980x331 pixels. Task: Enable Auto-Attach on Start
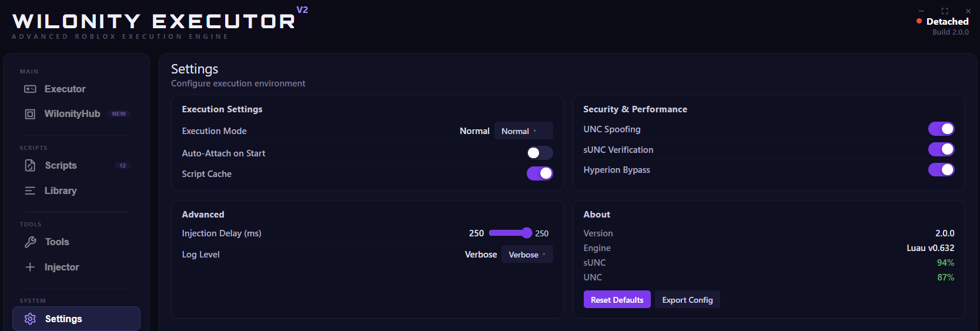[x=540, y=153]
